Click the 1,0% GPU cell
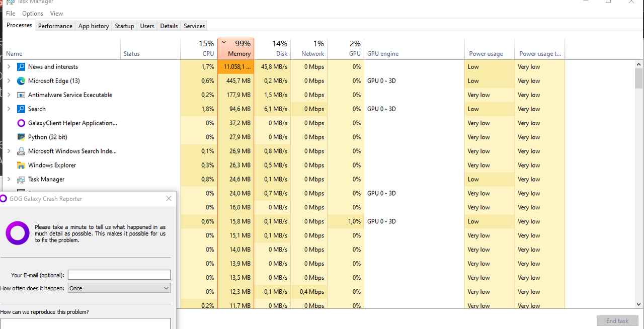Image resolution: width=644 pixels, height=329 pixels. (x=346, y=221)
